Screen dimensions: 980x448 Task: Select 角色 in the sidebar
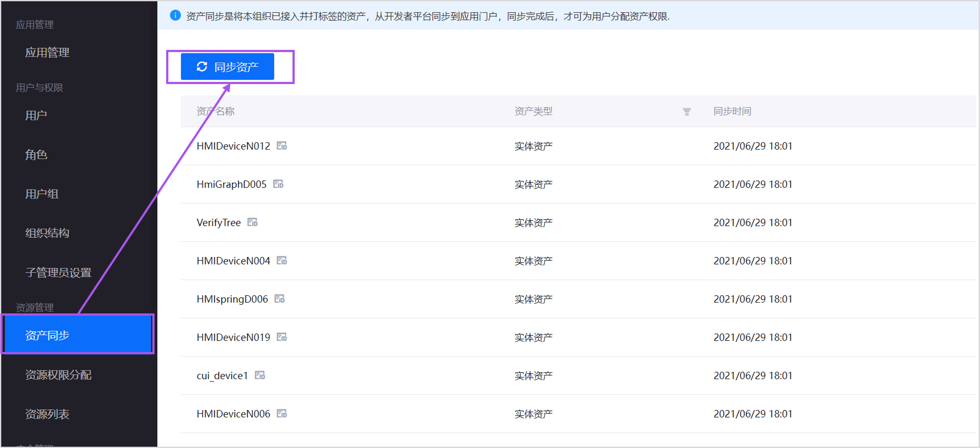[36, 155]
